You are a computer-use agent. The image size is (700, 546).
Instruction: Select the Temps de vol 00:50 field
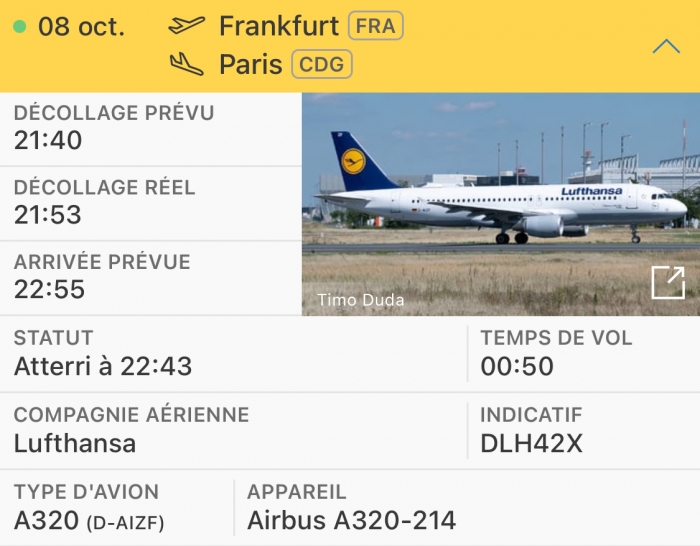coord(584,354)
